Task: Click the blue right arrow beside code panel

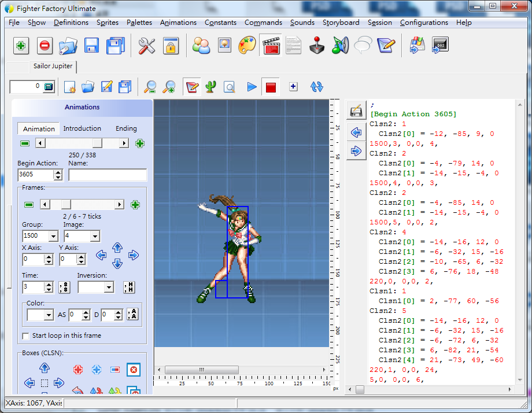Action: [356, 150]
